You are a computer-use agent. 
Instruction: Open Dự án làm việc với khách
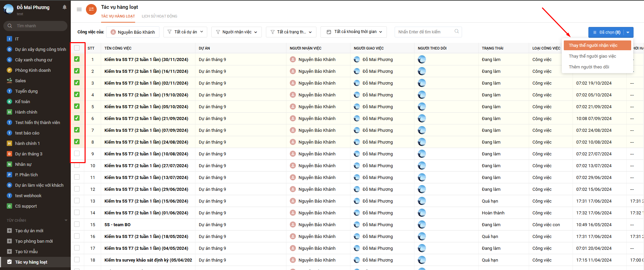tap(39, 185)
